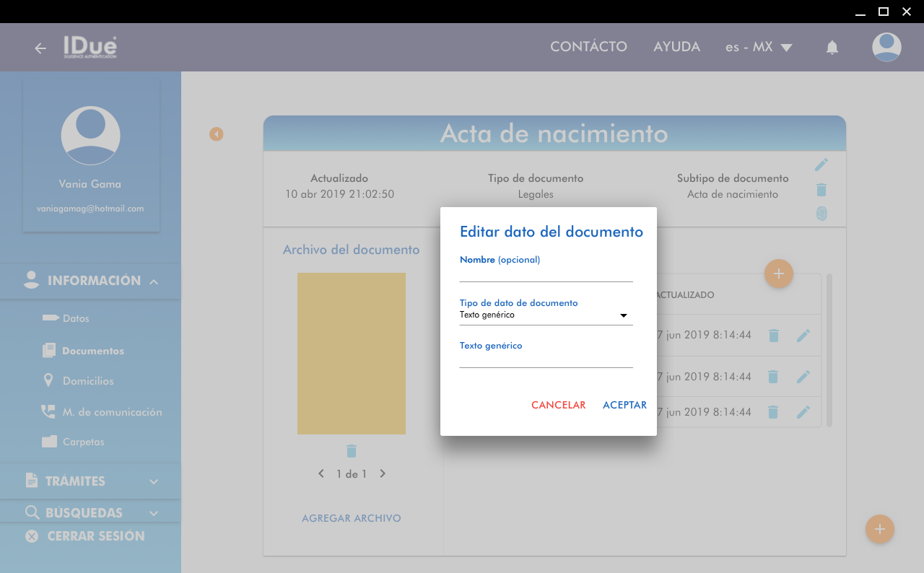
Task: Click the orange collapse sidebar arrow
Action: pos(217,134)
